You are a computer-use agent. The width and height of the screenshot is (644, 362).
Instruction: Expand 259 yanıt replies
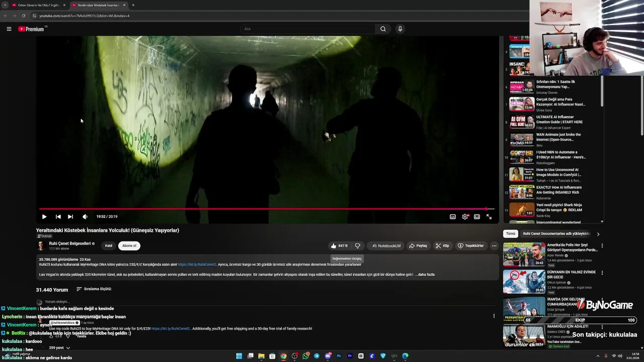(x=60, y=347)
